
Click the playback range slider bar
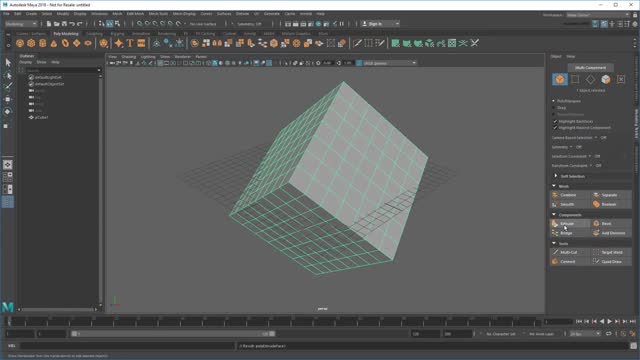tap(173, 334)
